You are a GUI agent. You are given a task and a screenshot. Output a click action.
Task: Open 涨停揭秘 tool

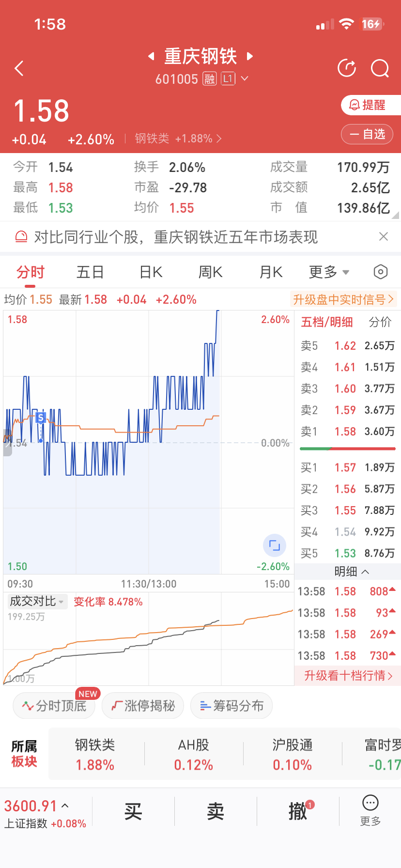(x=143, y=706)
